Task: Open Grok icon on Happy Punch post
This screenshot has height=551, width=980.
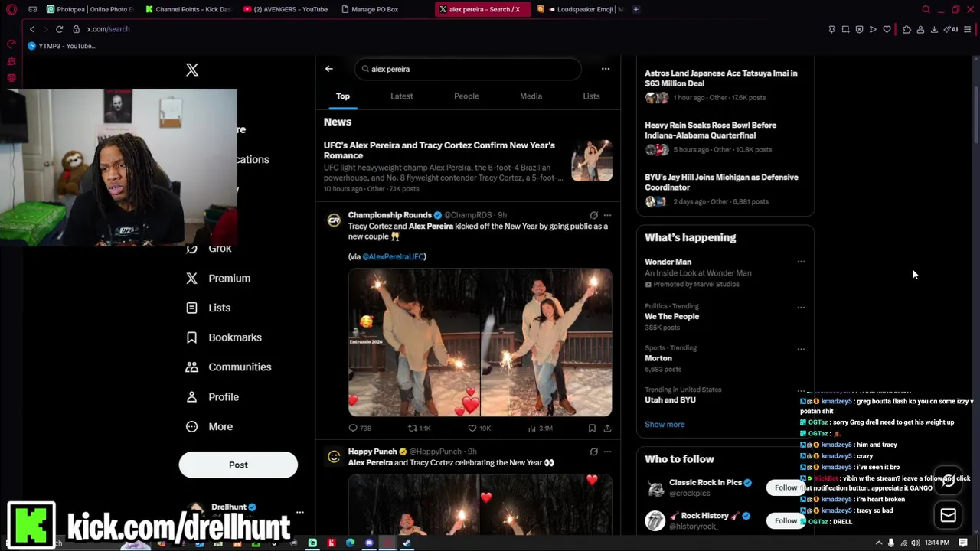Action: point(593,452)
